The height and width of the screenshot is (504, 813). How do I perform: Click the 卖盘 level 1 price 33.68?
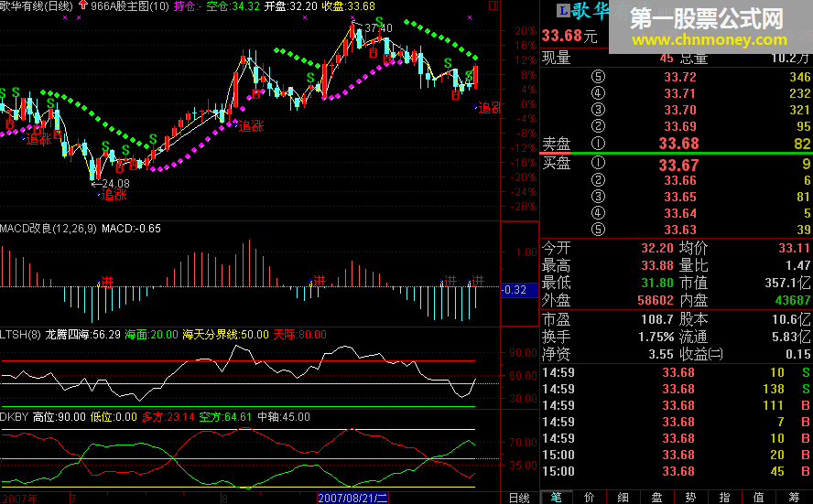tap(678, 144)
